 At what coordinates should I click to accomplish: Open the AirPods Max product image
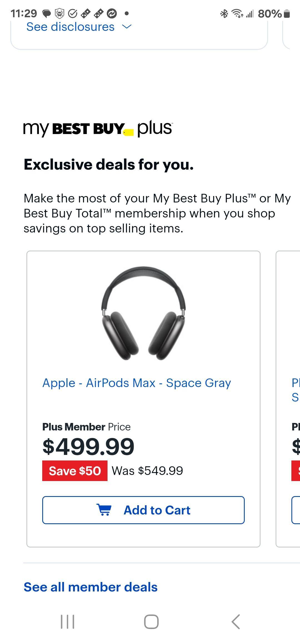[143, 313]
